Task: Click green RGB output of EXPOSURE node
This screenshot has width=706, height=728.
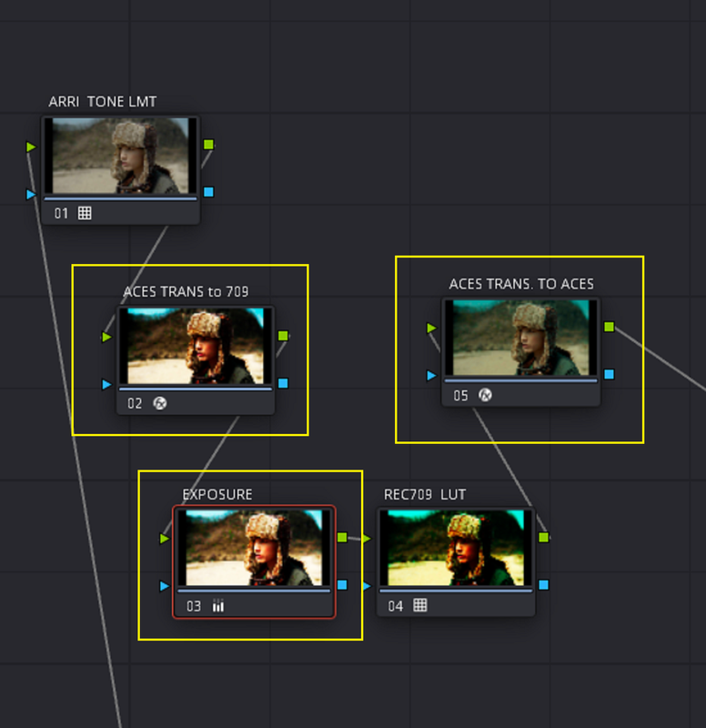Action: (x=342, y=537)
